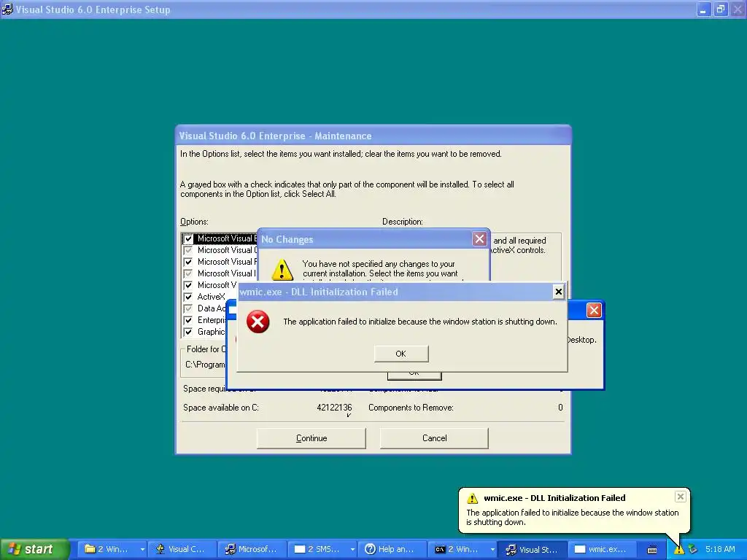Screen dimensions: 747x560
Task: Toggle the Enterprise option checkbox
Action: coord(188,320)
